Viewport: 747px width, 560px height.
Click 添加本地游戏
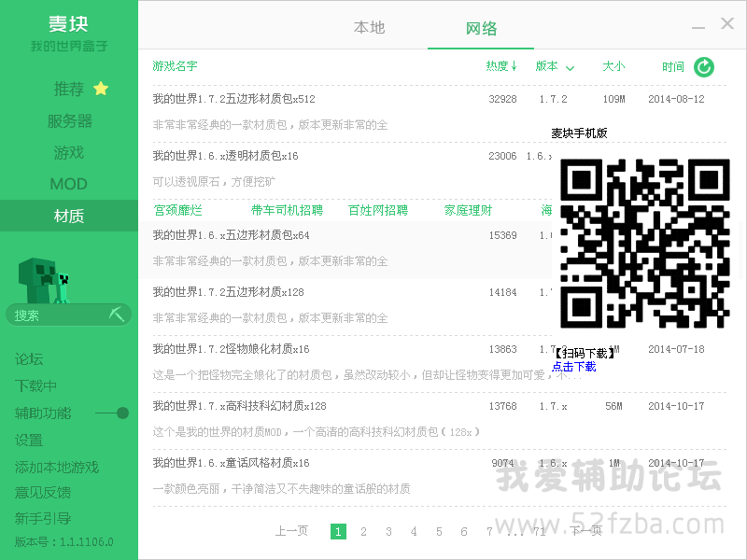tap(57, 467)
